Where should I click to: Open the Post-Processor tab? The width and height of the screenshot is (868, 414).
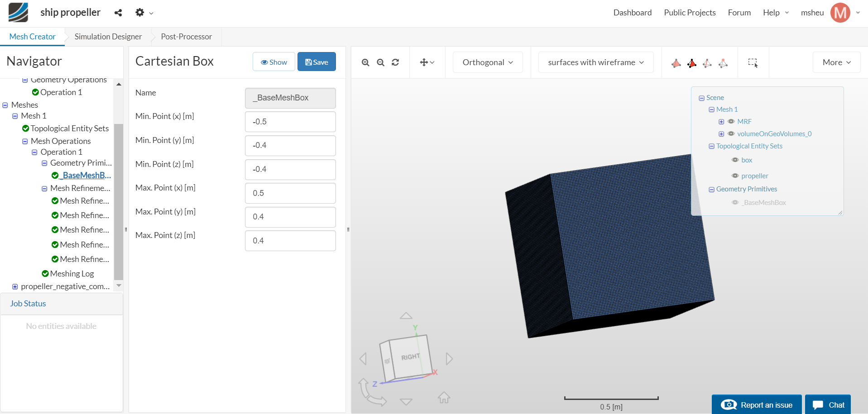pyautogui.click(x=186, y=37)
